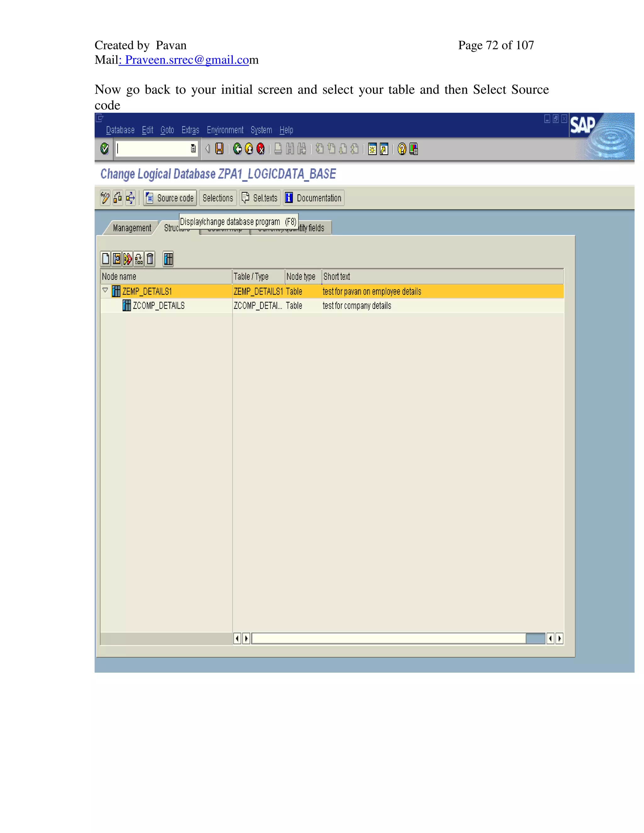The height and width of the screenshot is (833, 644).
Task: Click the Last Page icon
Action: [354, 149]
